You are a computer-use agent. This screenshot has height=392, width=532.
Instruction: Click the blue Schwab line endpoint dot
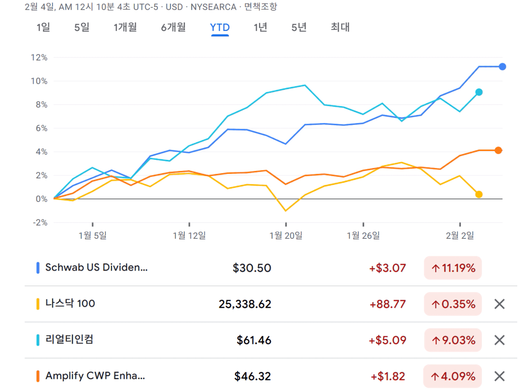[x=502, y=67]
